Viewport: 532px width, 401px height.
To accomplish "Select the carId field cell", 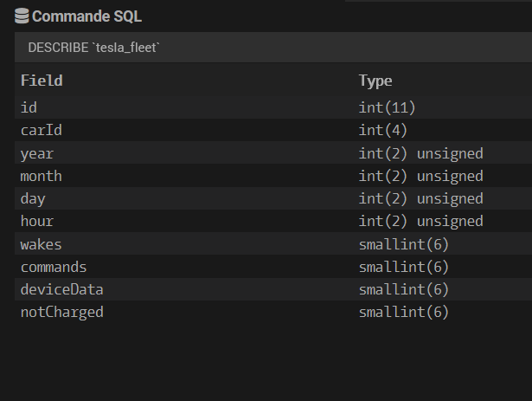I will click(x=41, y=130).
